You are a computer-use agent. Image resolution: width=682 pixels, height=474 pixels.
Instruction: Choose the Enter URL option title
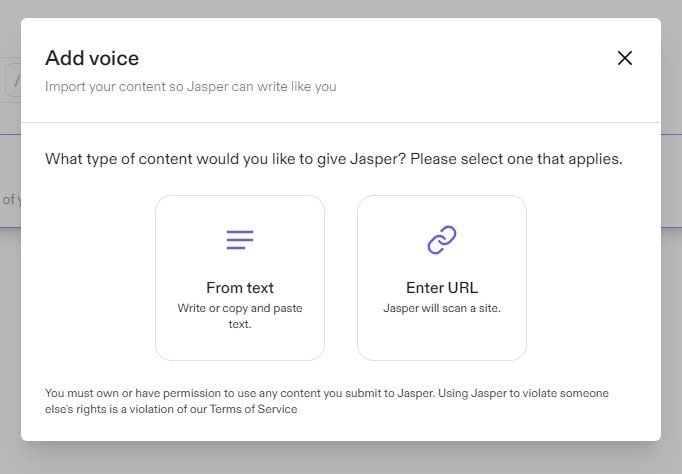click(442, 288)
